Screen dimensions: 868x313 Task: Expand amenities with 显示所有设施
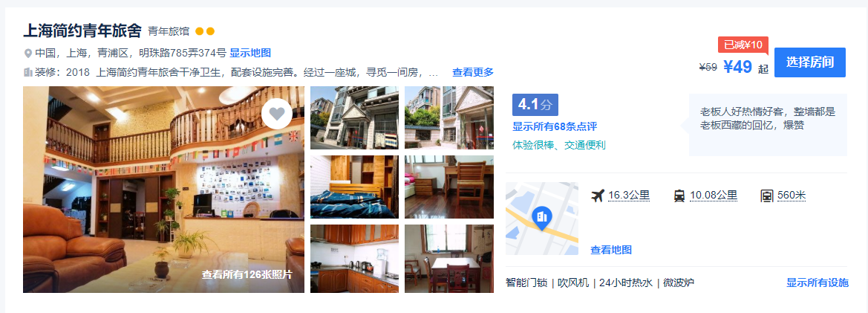(x=817, y=283)
